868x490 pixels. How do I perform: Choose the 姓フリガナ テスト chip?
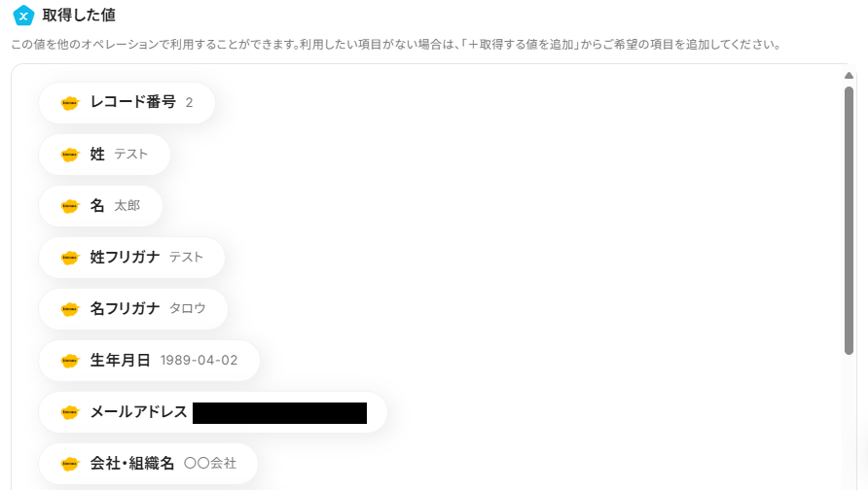tap(131, 258)
